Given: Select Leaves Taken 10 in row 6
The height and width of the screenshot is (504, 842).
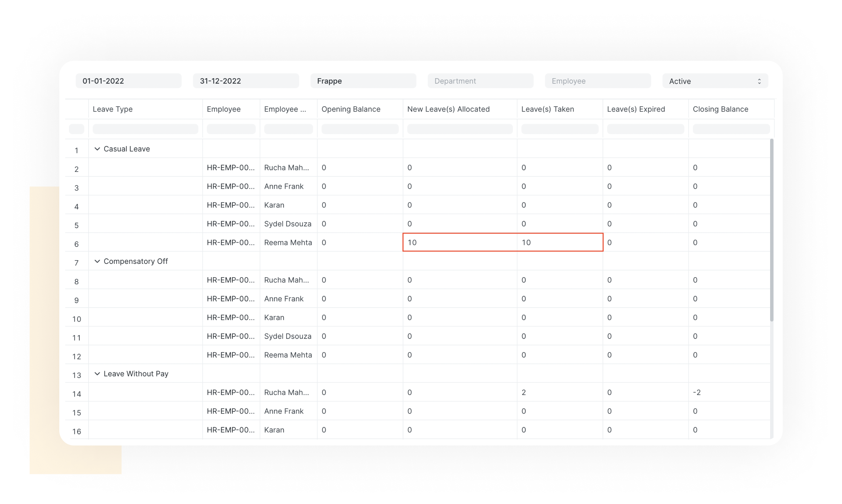Looking at the screenshot, I should tap(560, 242).
